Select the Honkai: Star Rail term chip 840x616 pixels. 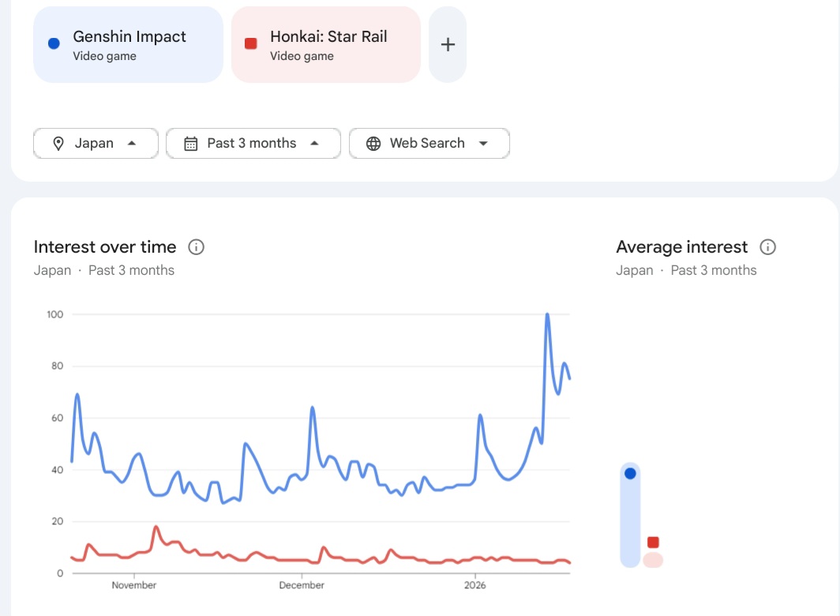pyautogui.click(x=326, y=44)
